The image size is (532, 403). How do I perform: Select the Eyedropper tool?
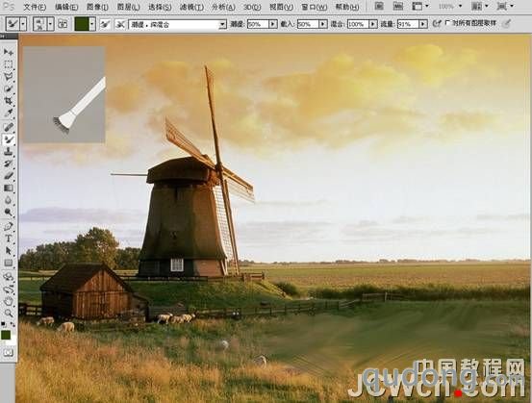coord(8,113)
